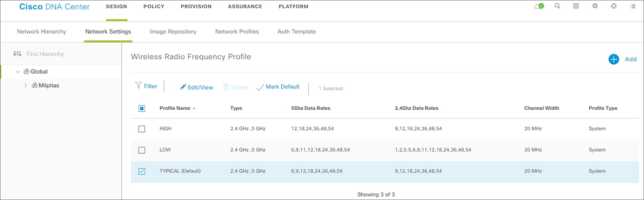
Task: Open the settings gear icon
Action: pos(595,6)
